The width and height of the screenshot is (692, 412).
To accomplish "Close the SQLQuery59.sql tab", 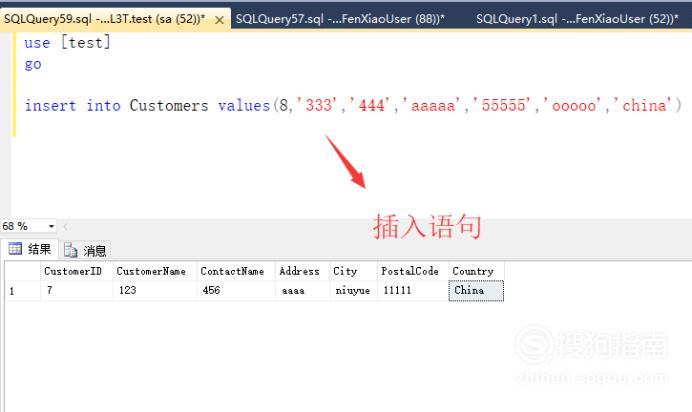I will [219, 20].
